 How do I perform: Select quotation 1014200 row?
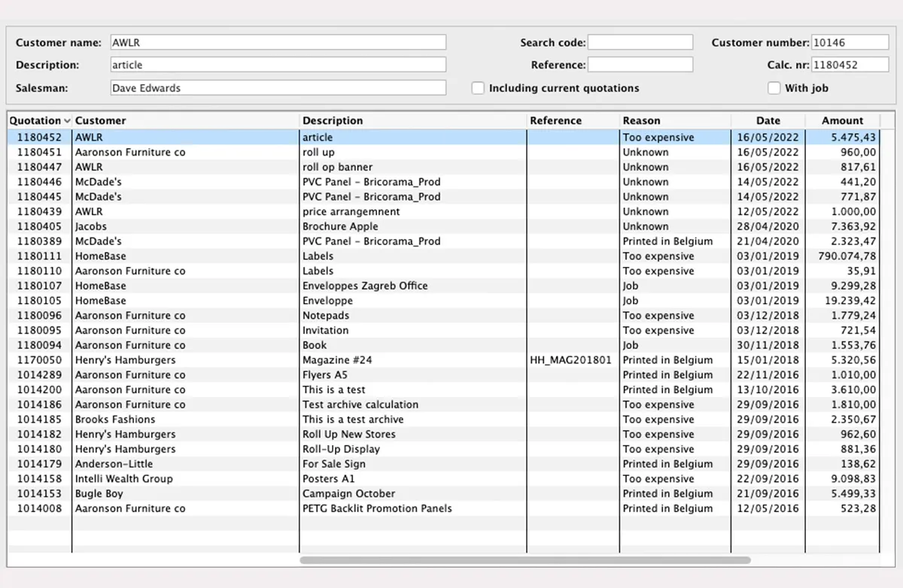pyautogui.click(x=443, y=389)
